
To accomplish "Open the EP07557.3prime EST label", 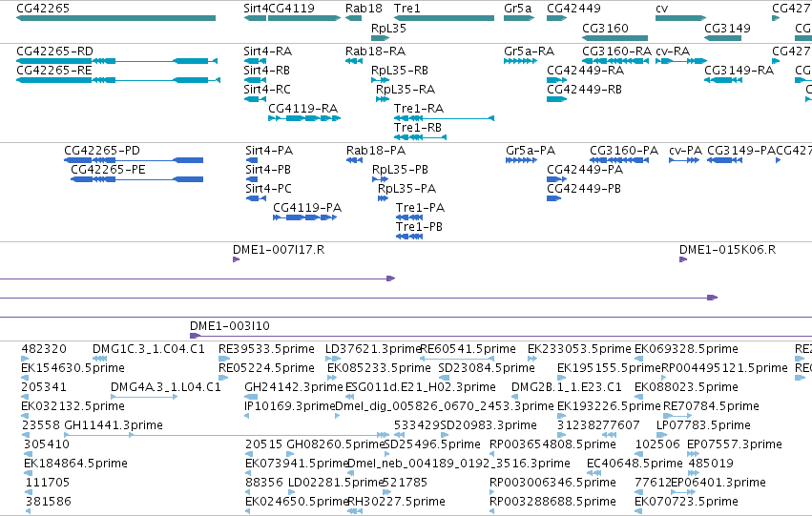I will tap(735, 444).
